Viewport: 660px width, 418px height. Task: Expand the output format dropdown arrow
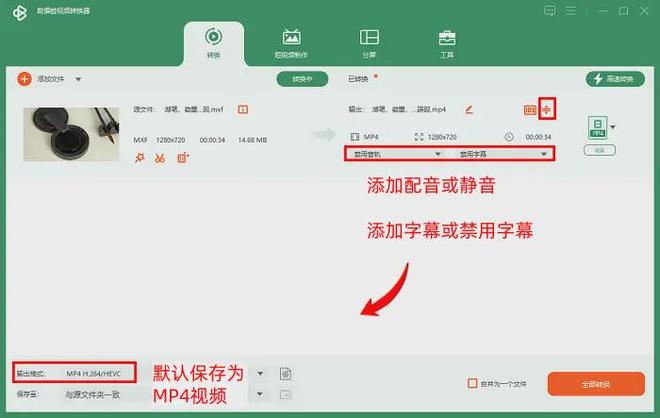tap(260, 373)
